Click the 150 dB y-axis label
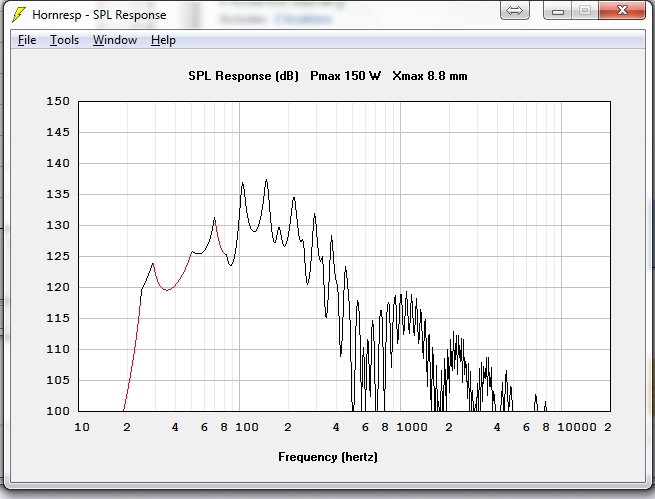Viewport: 655px width, 499px height. pos(58,101)
